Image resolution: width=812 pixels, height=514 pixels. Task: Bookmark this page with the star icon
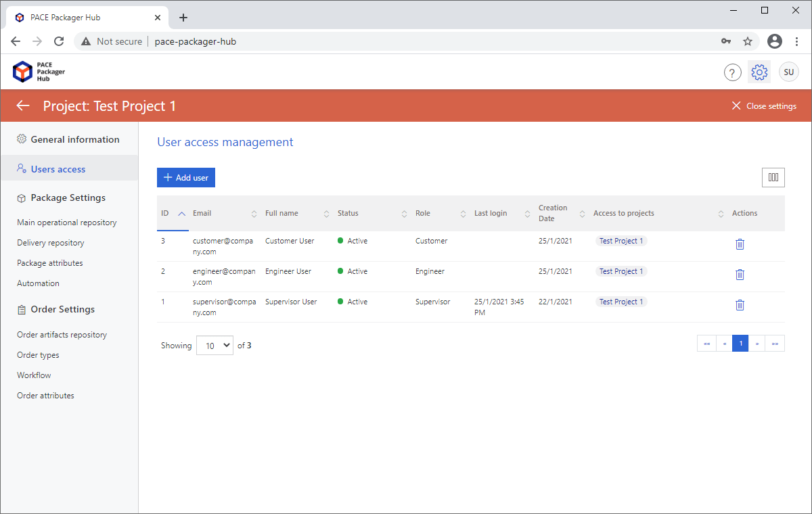click(748, 41)
